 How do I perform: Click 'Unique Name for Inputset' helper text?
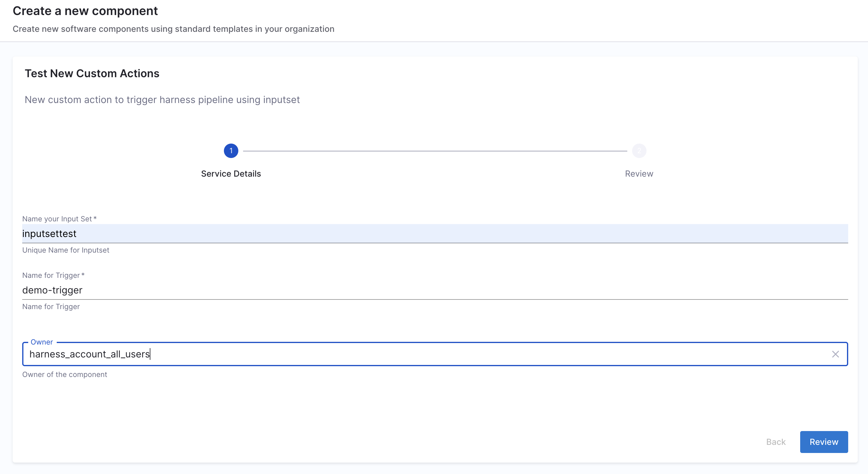(66, 250)
